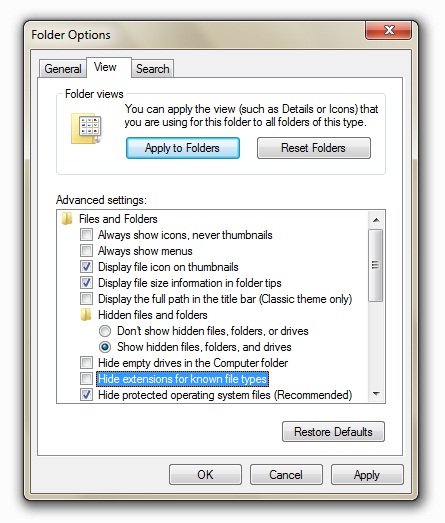The image size is (445, 523).
Task: Select Show hidden files, folders, and drives
Action: click(x=105, y=347)
